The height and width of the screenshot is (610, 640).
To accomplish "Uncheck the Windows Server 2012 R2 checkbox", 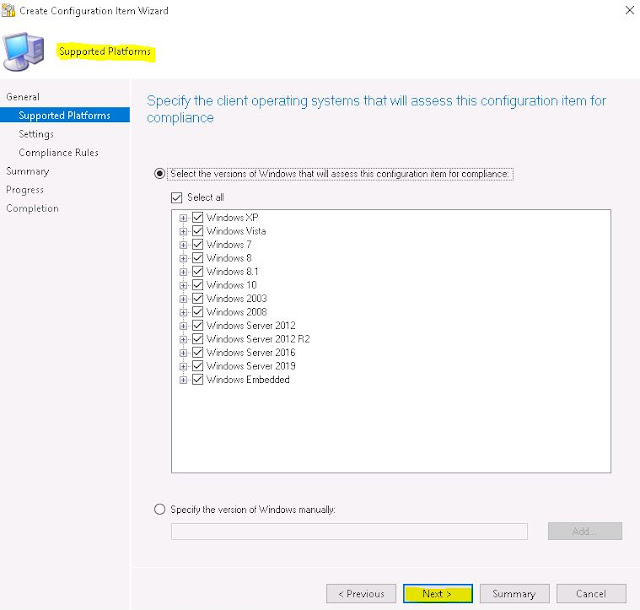I will pos(198,339).
